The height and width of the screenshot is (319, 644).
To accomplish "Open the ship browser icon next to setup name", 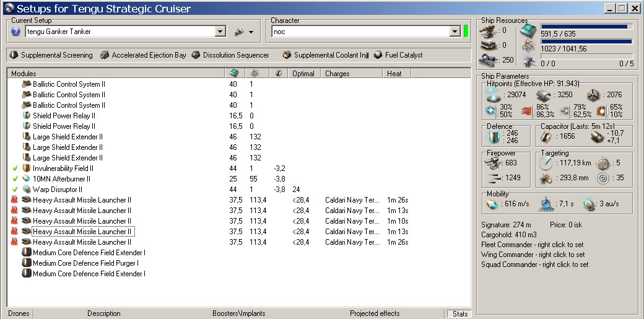I will [x=240, y=32].
